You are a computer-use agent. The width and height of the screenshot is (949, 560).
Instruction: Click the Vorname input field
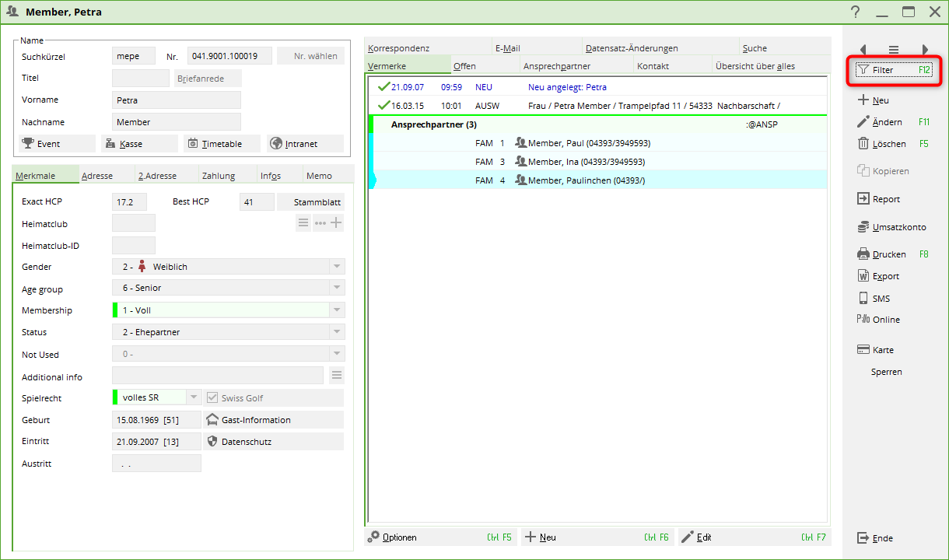177,100
